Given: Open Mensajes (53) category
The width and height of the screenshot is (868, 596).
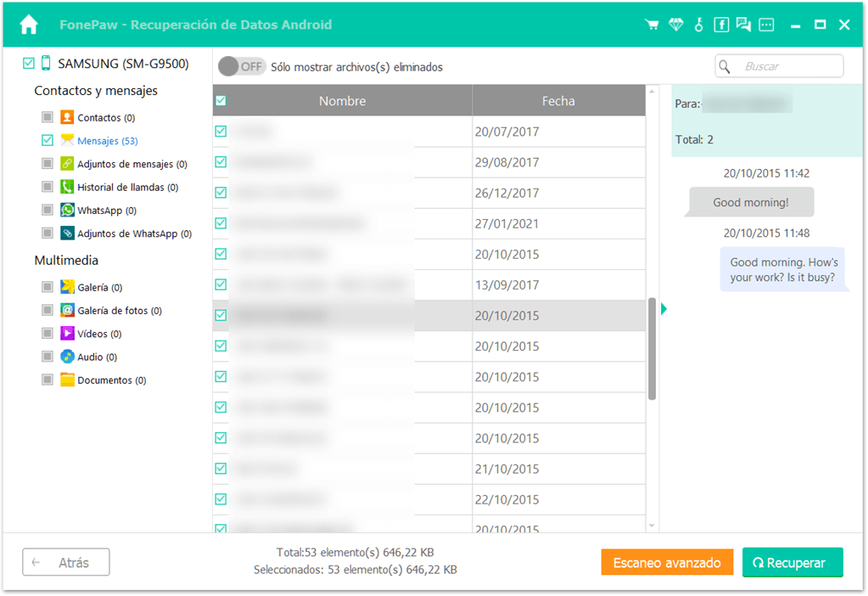Looking at the screenshot, I should pos(108,141).
